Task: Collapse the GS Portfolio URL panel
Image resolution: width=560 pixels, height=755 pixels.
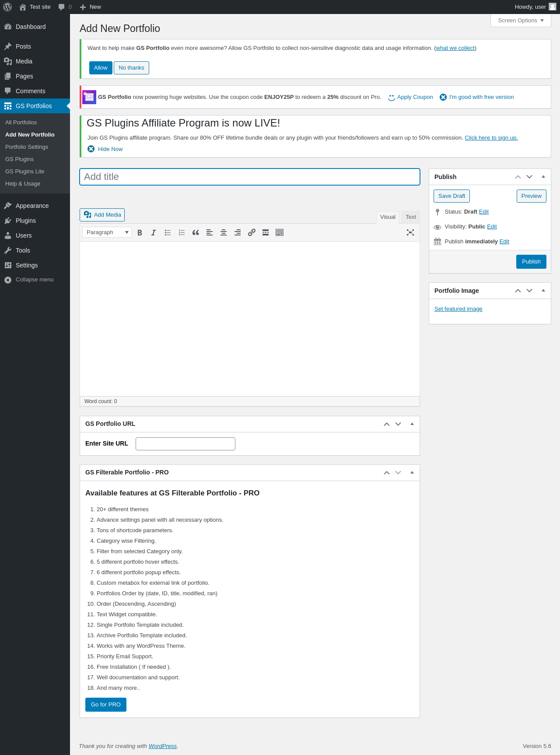Action: click(x=412, y=424)
